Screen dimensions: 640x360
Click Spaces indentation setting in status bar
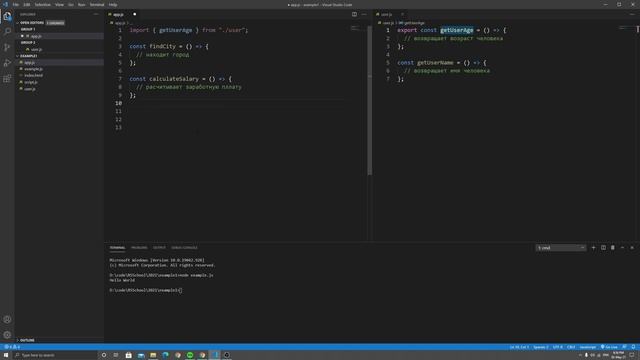(x=541, y=347)
